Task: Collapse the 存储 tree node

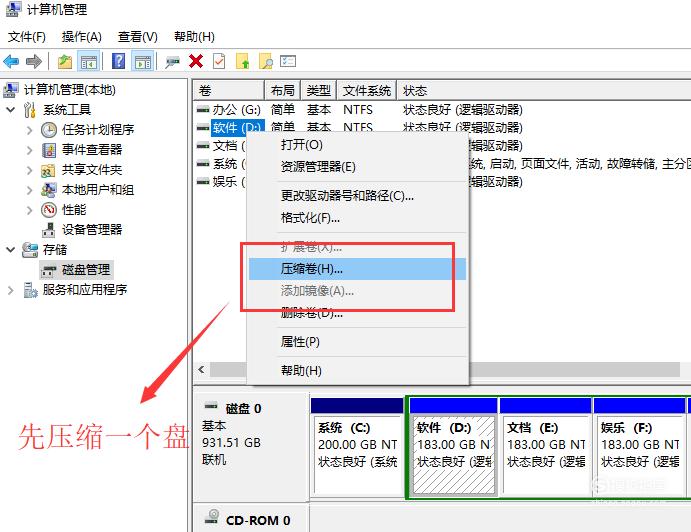Action: [x=11, y=250]
